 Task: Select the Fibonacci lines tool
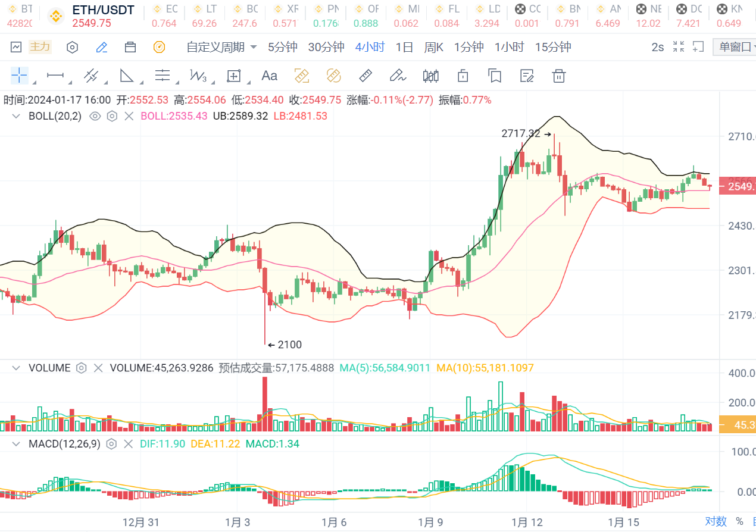click(x=162, y=75)
